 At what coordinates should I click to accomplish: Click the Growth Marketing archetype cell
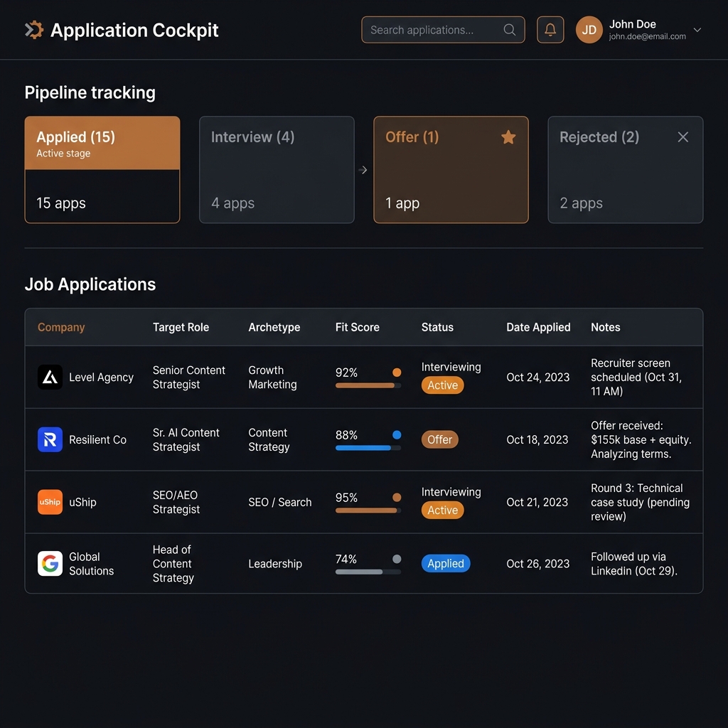272,377
